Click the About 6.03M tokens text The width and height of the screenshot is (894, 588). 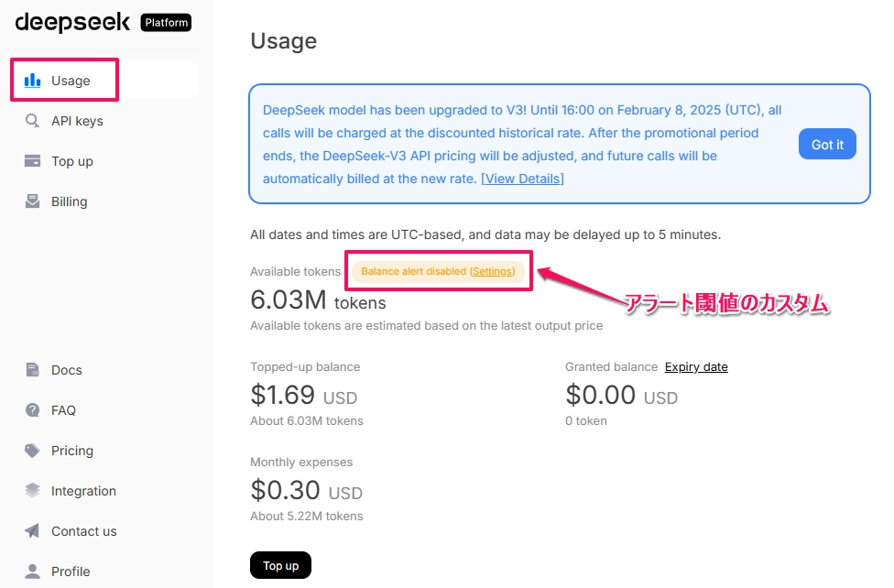pyautogui.click(x=307, y=421)
